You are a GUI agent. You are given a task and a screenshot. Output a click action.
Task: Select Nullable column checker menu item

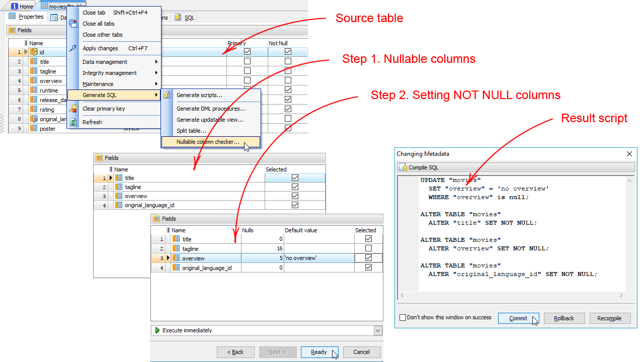pyautogui.click(x=208, y=142)
